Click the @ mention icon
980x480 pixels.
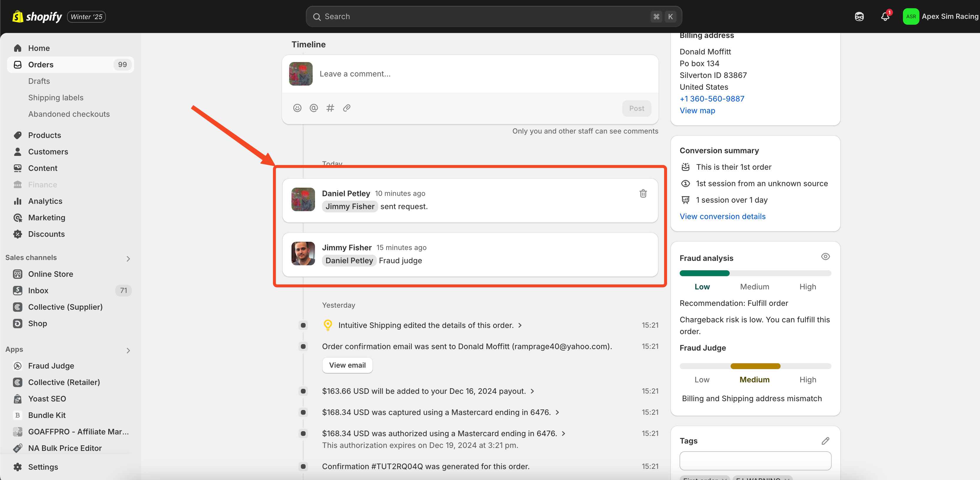[314, 108]
